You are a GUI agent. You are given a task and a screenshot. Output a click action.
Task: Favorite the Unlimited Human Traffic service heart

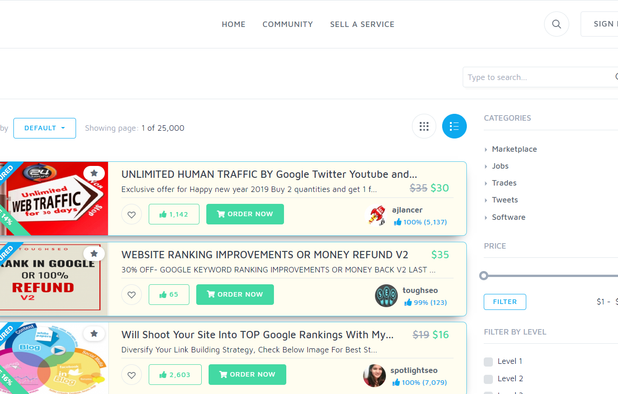[131, 214]
